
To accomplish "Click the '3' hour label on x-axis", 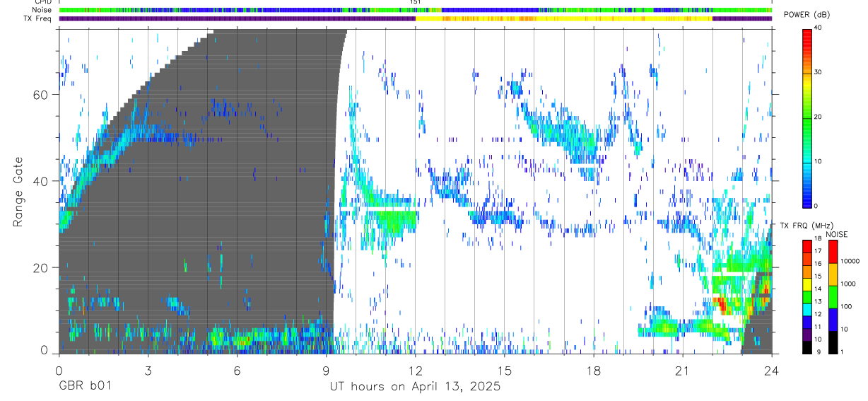I will [x=148, y=371].
